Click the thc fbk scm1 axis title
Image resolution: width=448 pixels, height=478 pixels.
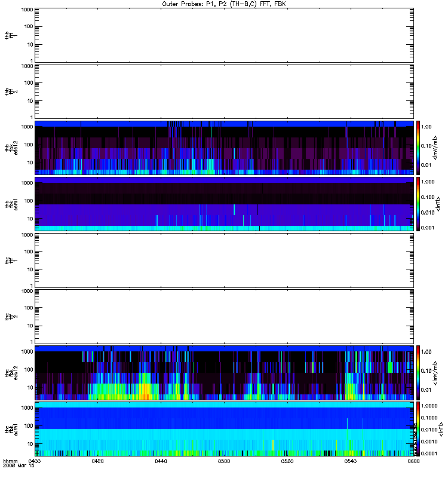tap(11, 429)
